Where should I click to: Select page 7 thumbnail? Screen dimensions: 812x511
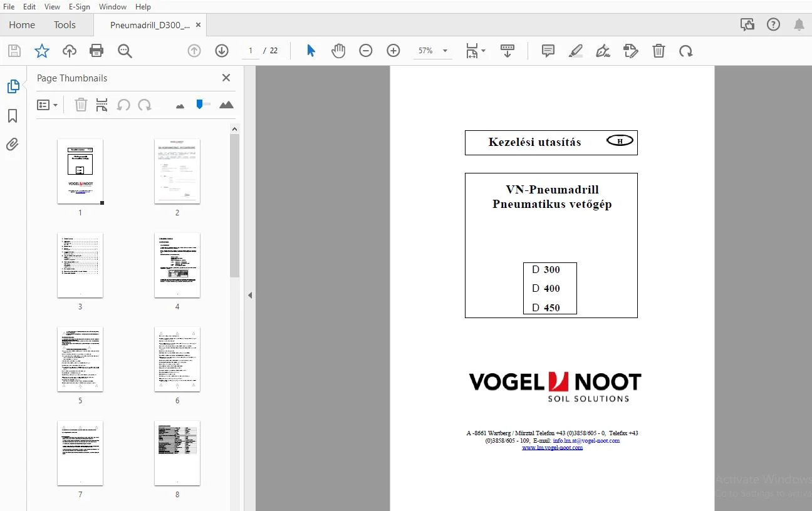click(80, 453)
